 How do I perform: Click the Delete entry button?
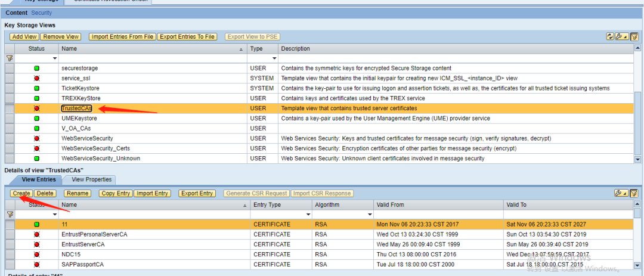[x=45, y=193]
